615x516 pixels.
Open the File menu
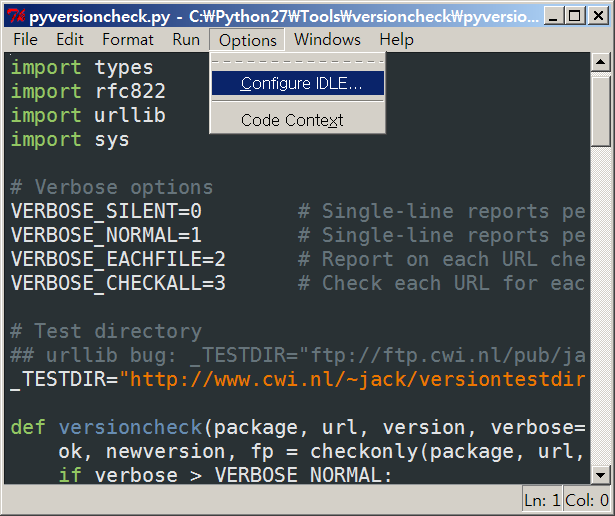click(x=25, y=40)
